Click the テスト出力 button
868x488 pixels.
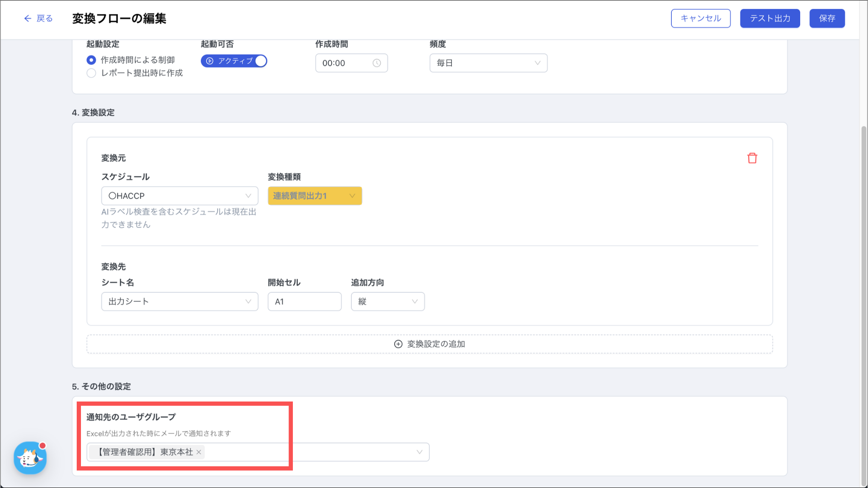pos(770,18)
